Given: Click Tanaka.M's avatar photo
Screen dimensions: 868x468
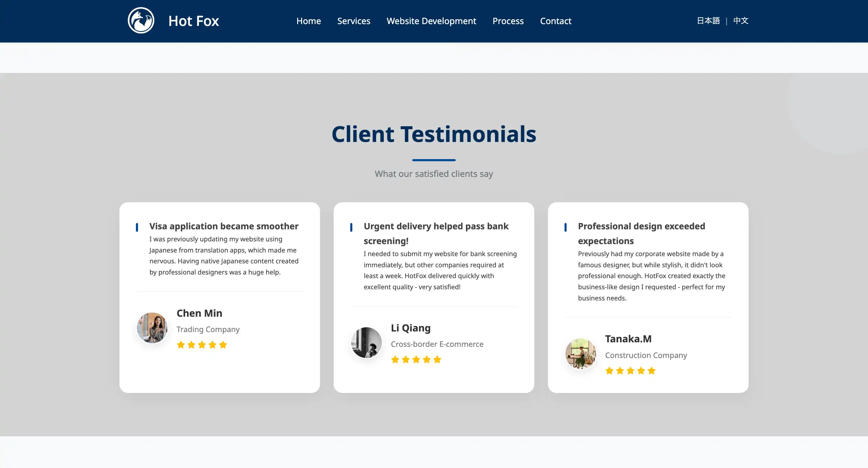Looking at the screenshot, I should pyautogui.click(x=580, y=353).
